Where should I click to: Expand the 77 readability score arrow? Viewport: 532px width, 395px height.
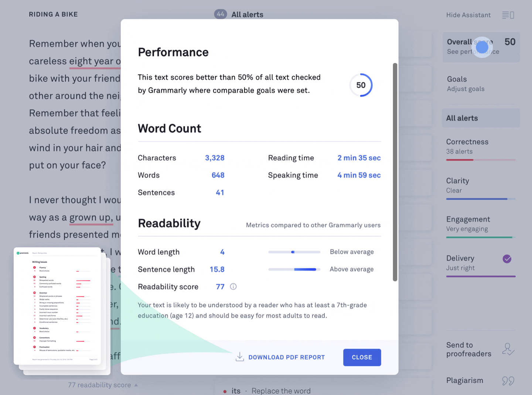[136, 385]
